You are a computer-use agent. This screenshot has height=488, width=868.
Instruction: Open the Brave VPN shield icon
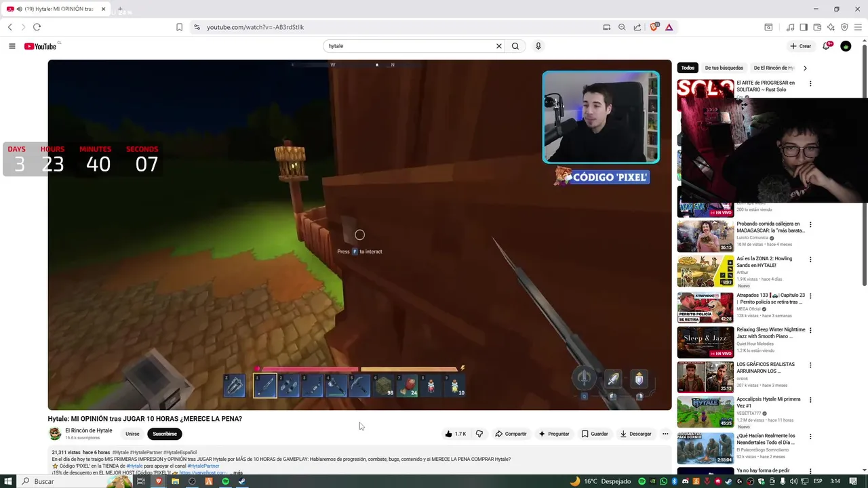tap(844, 27)
